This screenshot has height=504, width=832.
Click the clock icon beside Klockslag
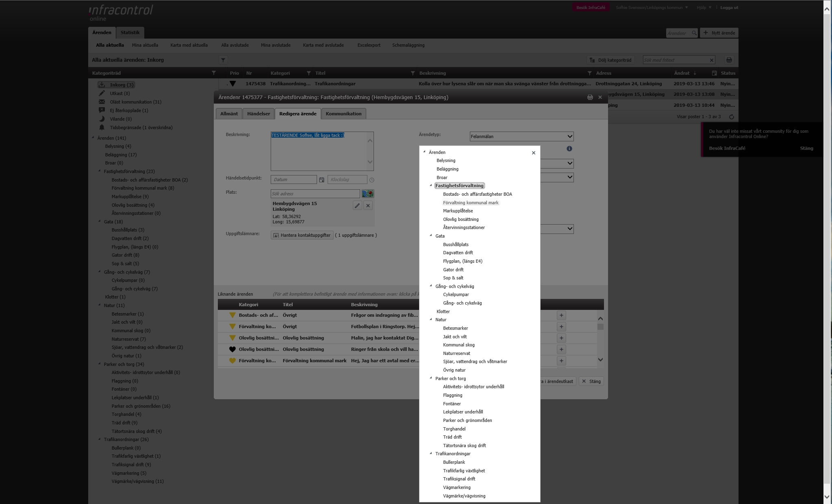[371, 180]
